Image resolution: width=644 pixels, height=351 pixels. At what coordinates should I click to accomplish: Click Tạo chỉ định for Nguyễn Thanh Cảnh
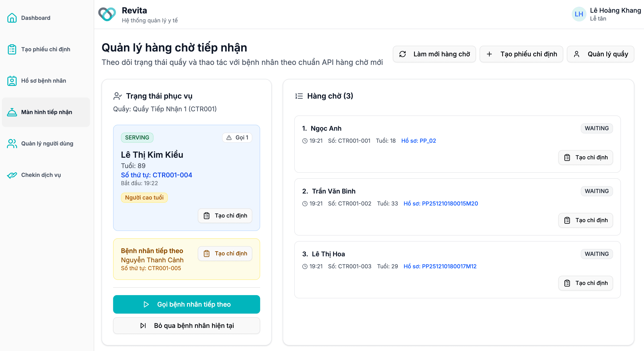(225, 253)
